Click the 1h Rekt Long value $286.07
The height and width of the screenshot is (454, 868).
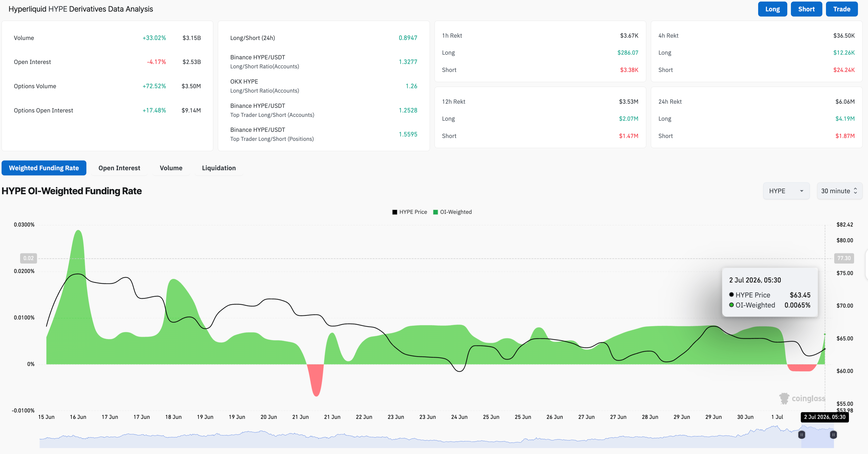(628, 53)
